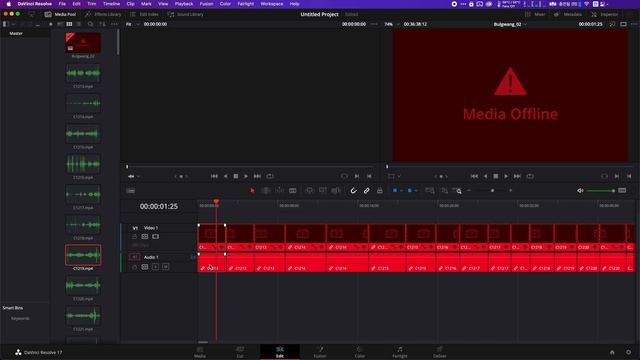This screenshot has height=360, width=640.
Task: Open the Playback menu
Action: pos(184,4)
